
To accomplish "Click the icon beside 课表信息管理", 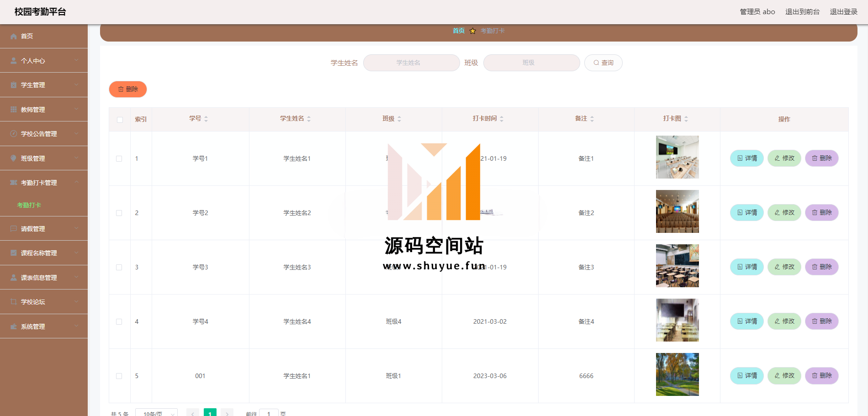I will (14, 278).
